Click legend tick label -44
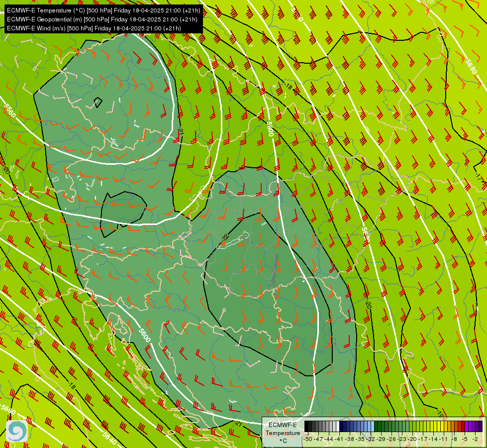The image size is (487, 448). coord(329,440)
